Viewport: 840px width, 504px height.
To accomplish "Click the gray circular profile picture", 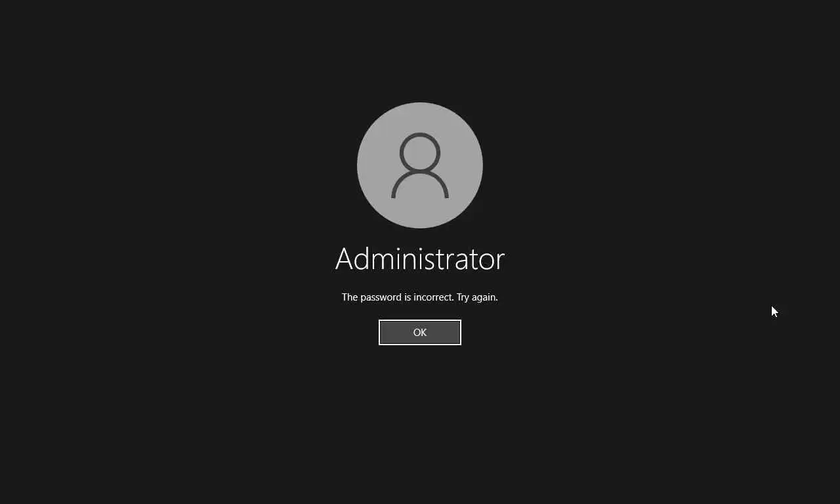I will click(420, 165).
